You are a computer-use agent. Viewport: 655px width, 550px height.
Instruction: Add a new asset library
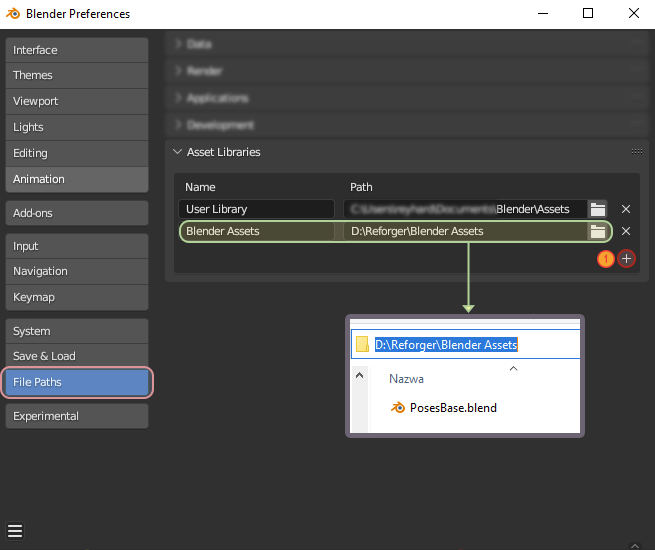click(626, 259)
